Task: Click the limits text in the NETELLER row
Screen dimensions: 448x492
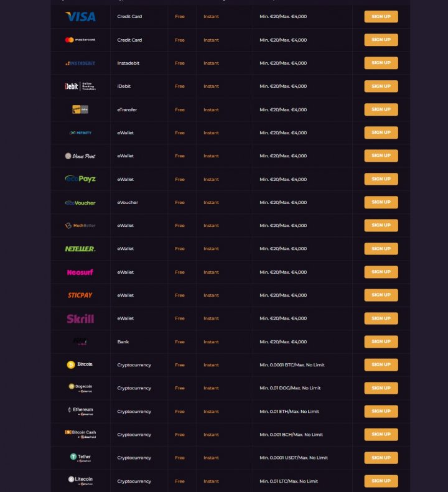Action: click(x=283, y=249)
